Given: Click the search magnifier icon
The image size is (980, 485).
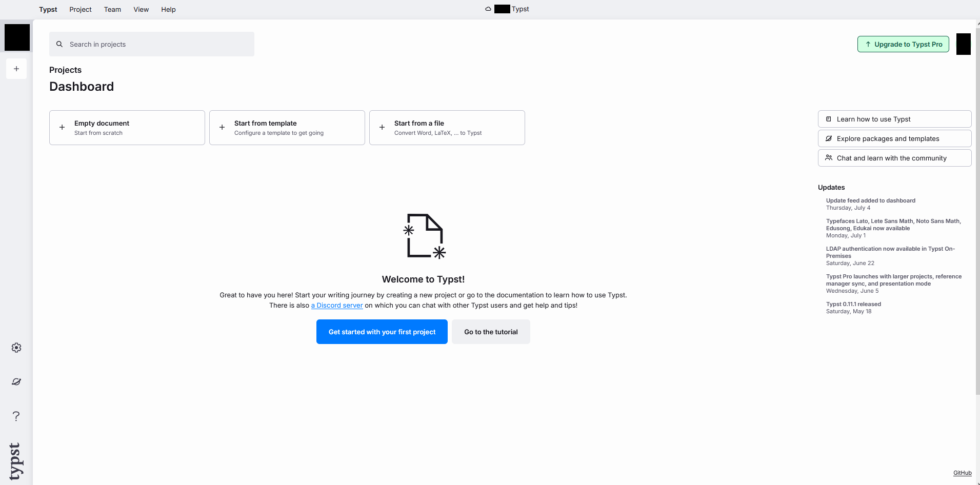Looking at the screenshot, I should tap(59, 44).
